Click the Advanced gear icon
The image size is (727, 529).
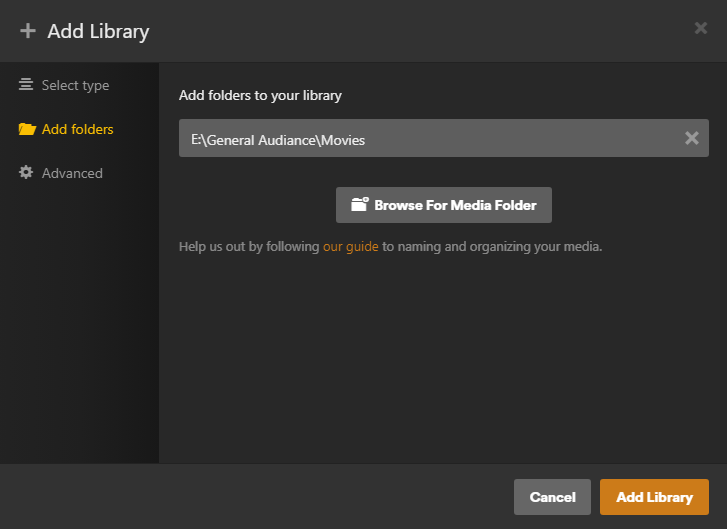pos(26,172)
